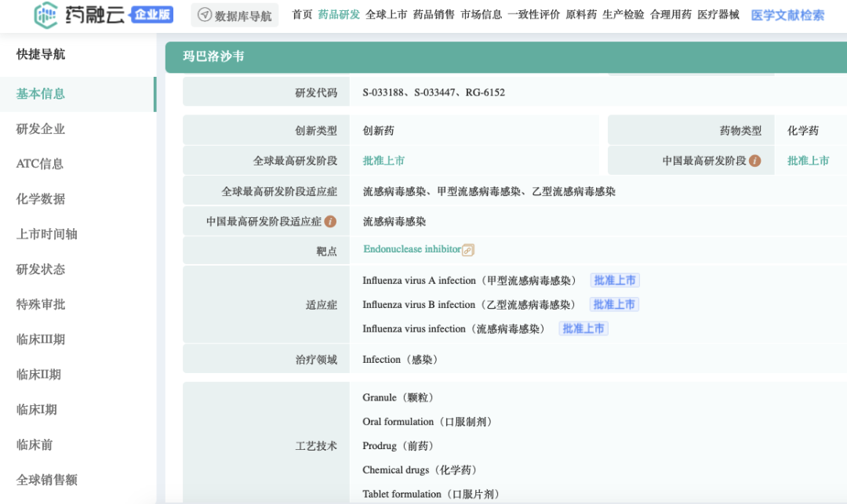
Task: Open 医学文献检索 link
Action: pyautogui.click(x=787, y=15)
